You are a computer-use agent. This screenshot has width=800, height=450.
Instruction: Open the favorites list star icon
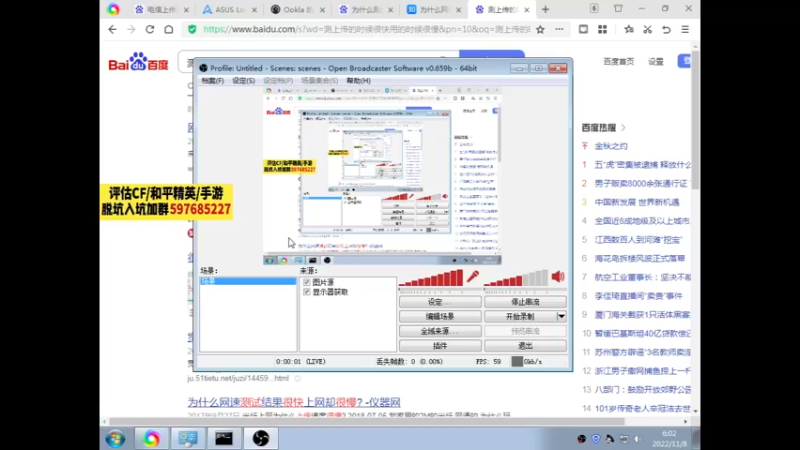629,30
